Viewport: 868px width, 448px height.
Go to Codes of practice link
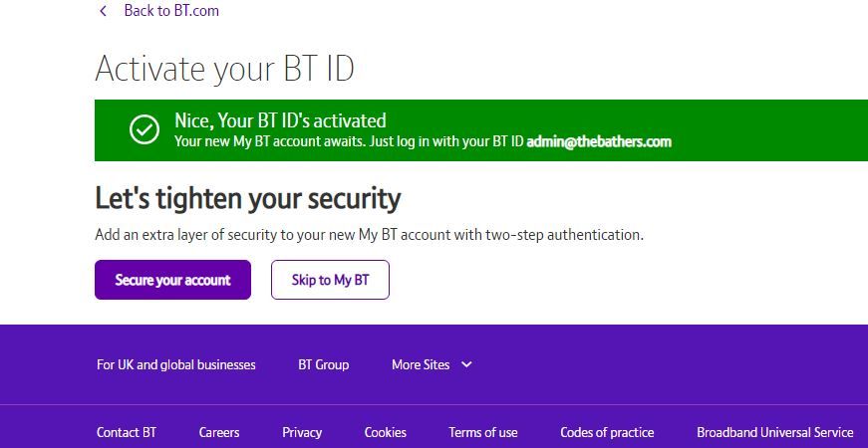(x=607, y=432)
